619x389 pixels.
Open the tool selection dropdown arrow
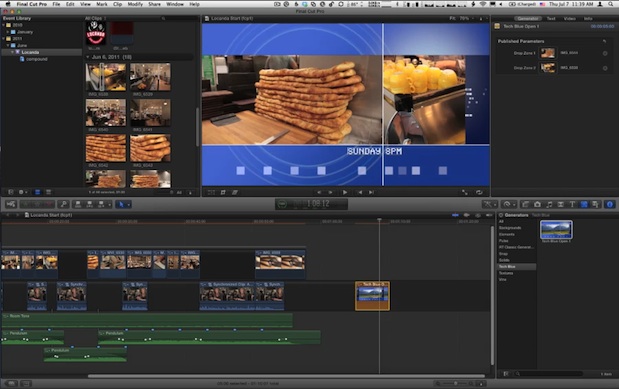(128, 205)
